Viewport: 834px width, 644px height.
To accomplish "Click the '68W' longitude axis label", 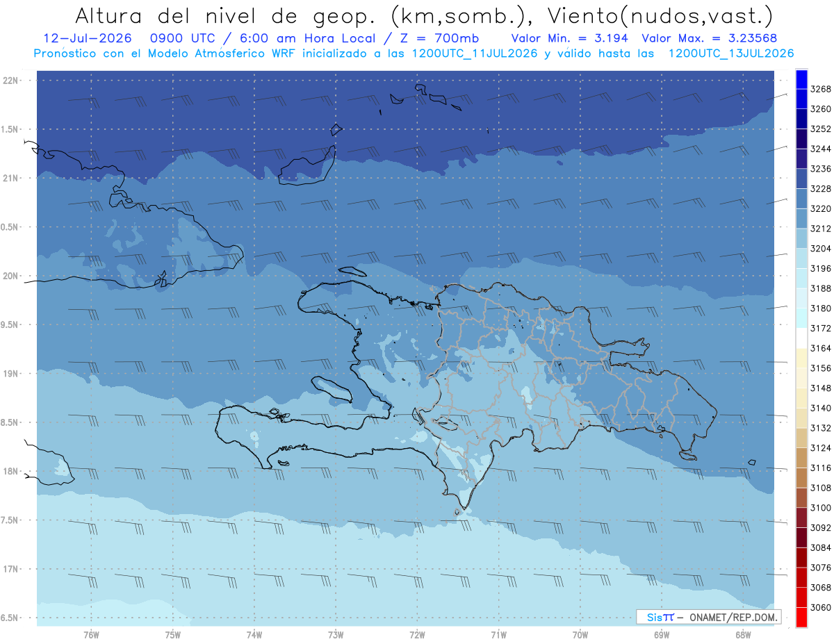I will click(x=743, y=635).
